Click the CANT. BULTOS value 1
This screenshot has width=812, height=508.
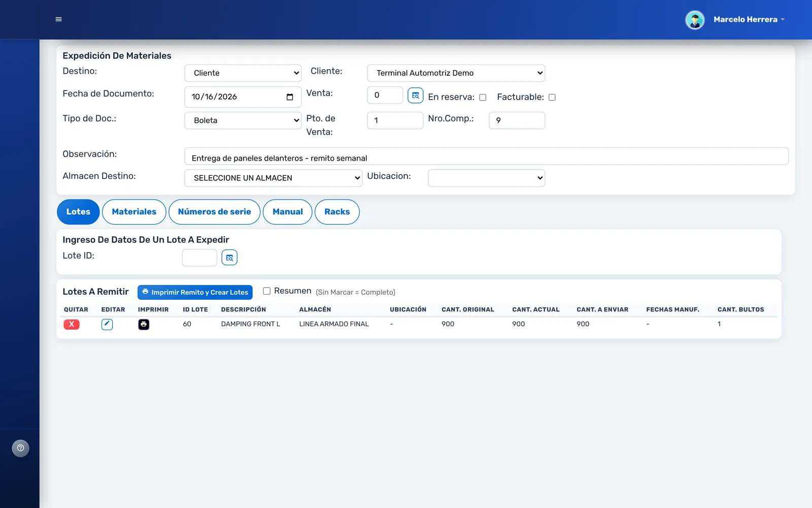[719, 324]
